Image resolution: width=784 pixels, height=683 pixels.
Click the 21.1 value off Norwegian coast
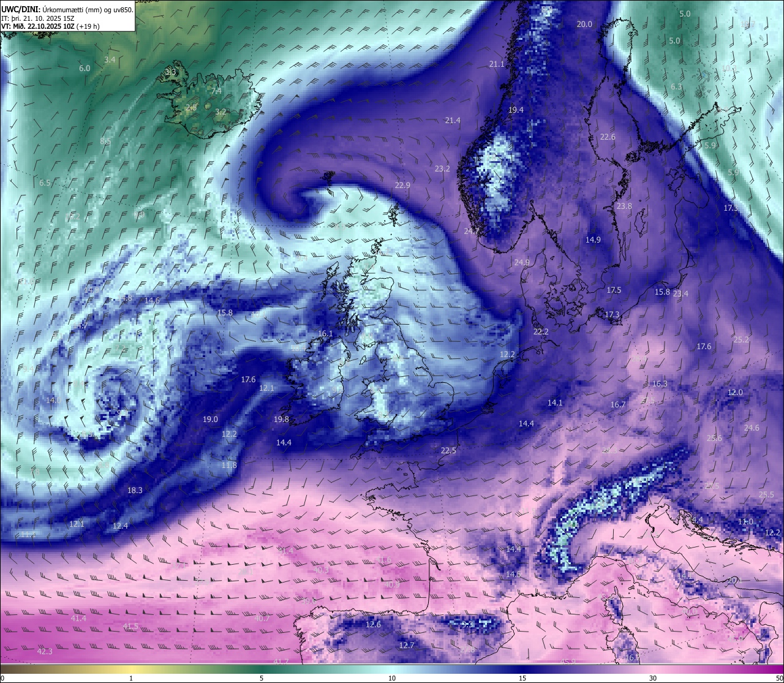coord(497,64)
